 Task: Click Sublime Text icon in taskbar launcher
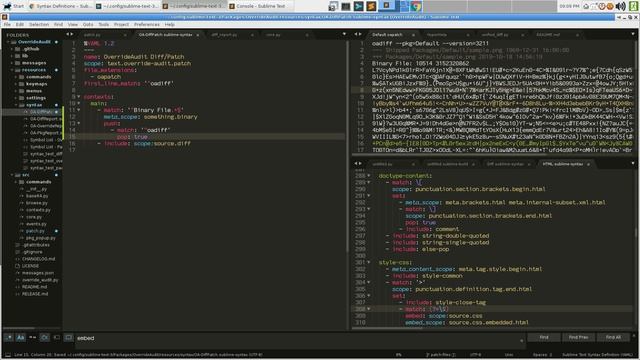[371, 6]
